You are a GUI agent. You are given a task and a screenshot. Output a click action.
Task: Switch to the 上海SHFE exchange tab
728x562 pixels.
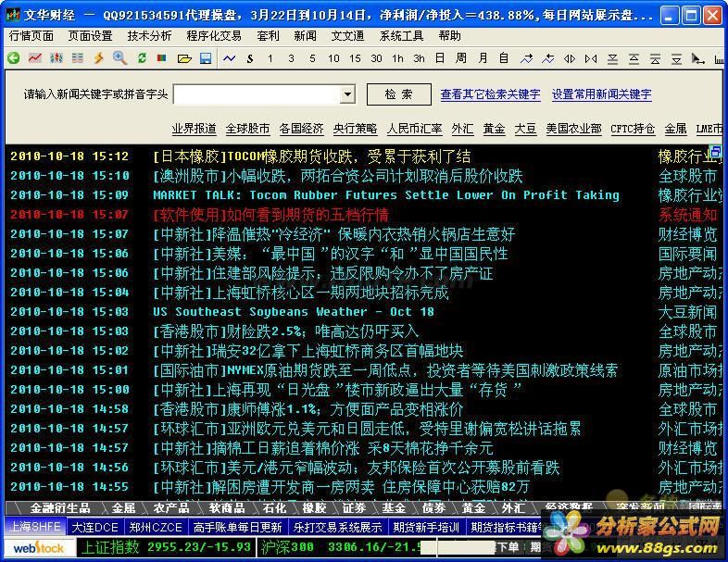click(35, 527)
